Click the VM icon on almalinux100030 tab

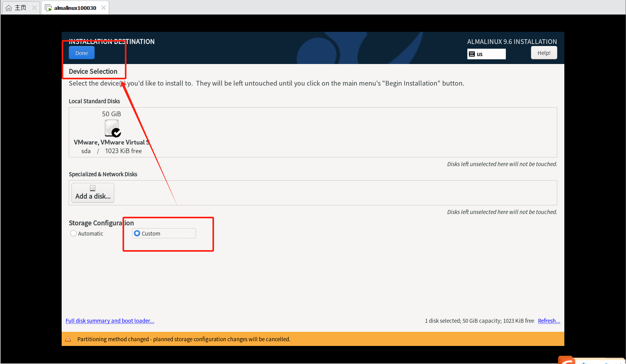[49, 8]
